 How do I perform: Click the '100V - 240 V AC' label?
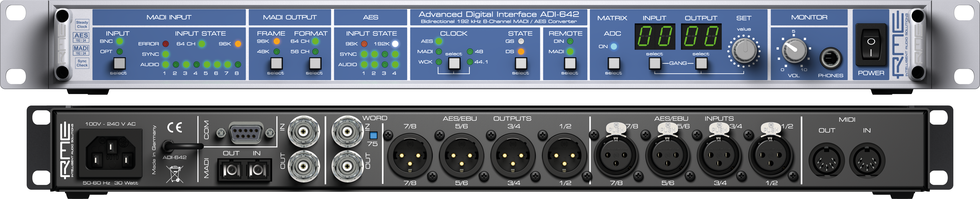(110, 124)
